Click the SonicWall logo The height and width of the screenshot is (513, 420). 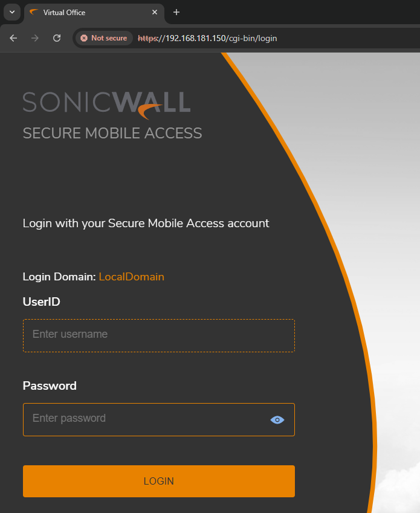[106, 103]
